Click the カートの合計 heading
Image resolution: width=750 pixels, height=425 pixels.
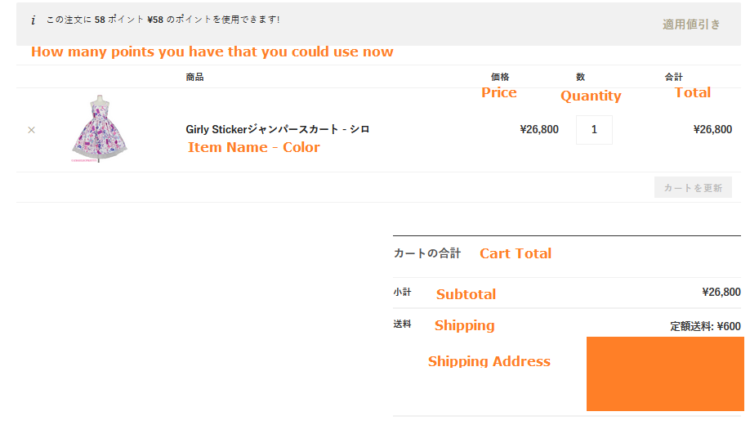tap(427, 254)
